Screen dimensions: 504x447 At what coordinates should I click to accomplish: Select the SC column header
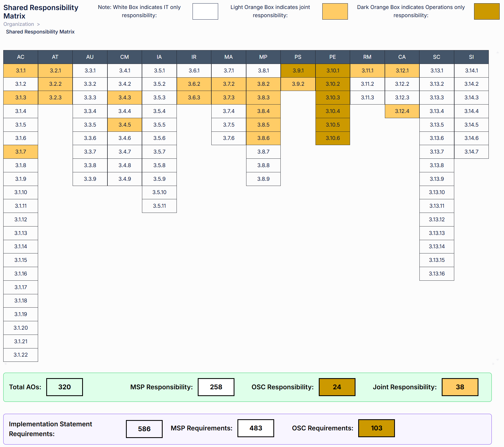[436, 57]
